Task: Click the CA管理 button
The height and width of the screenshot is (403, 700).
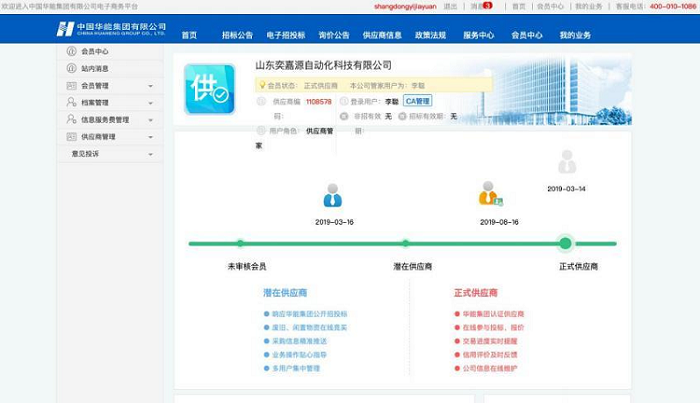Action: [x=418, y=101]
